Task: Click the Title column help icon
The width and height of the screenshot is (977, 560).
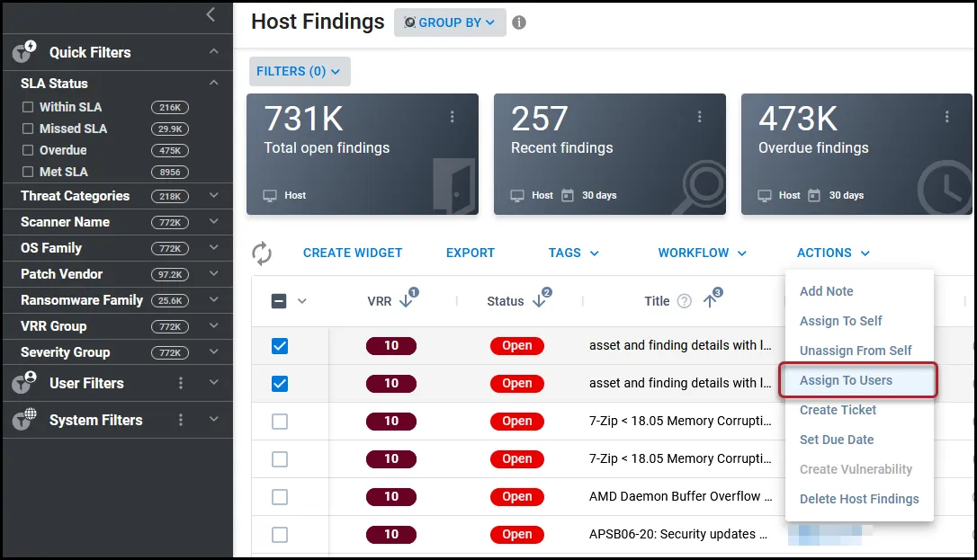Action: (x=684, y=301)
